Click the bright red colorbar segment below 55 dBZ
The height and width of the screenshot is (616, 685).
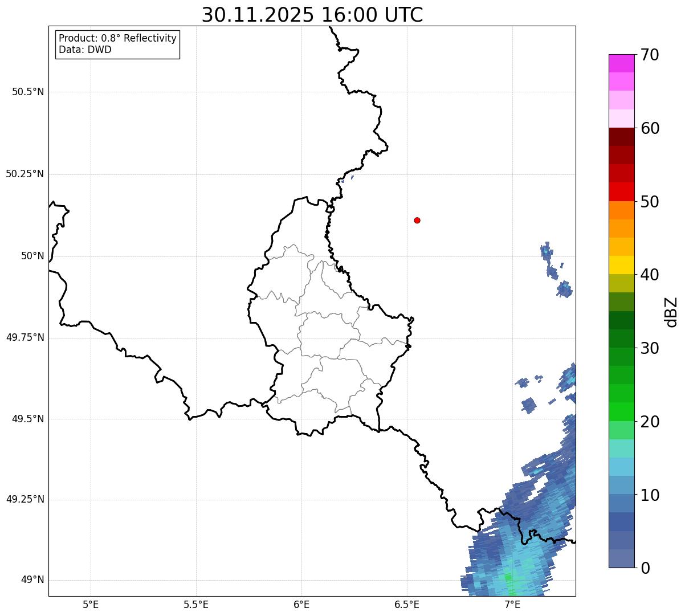pos(621,192)
